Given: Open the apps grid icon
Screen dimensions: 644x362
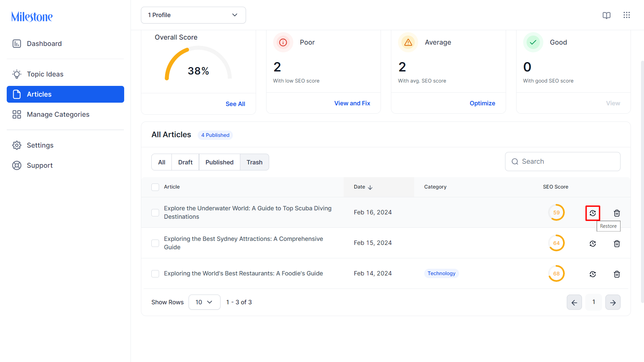Looking at the screenshot, I should click(x=627, y=15).
